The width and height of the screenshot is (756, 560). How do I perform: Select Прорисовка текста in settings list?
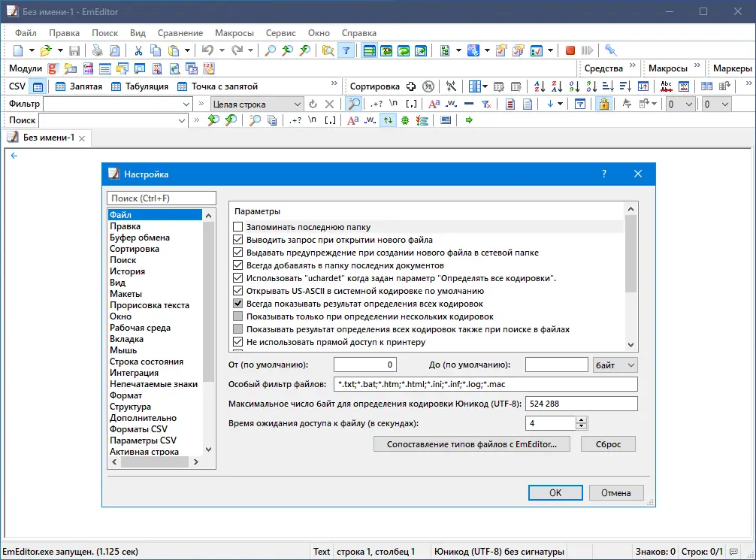click(150, 305)
